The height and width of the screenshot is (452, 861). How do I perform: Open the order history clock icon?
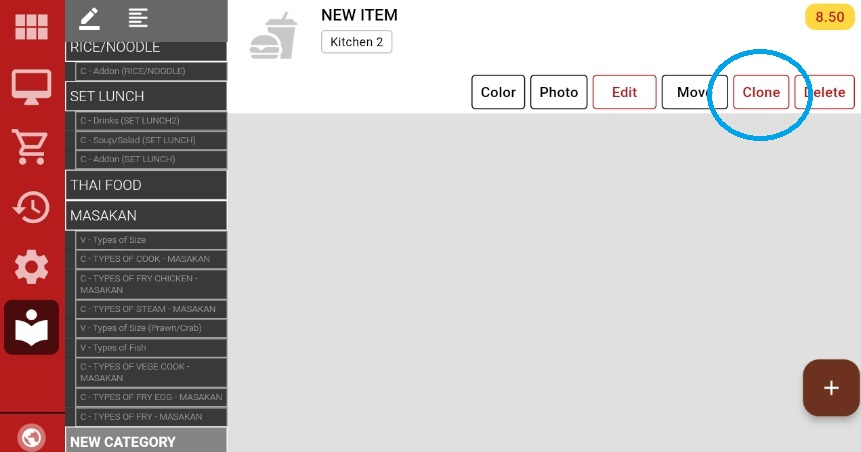tap(31, 207)
